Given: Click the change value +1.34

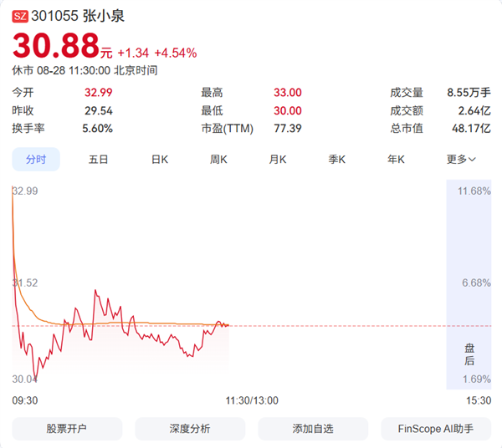Looking at the screenshot, I should click(133, 53).
